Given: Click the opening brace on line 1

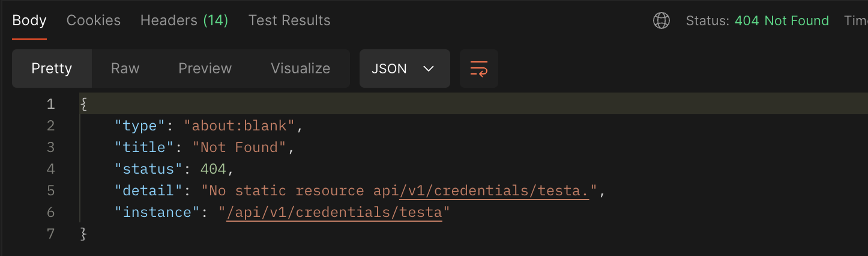Looking at the screenshot, I should (83, 104).
